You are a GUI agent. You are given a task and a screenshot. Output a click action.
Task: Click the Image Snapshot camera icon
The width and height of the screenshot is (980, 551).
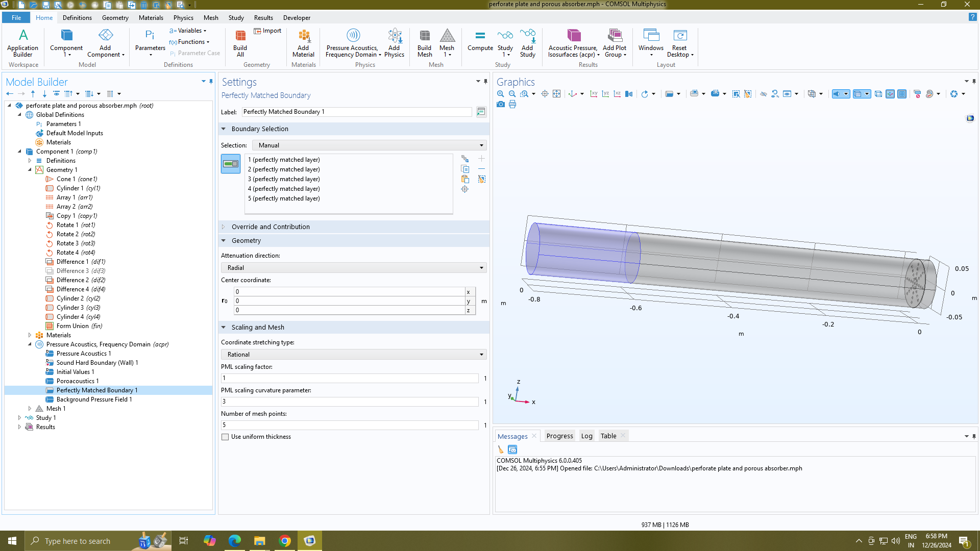(500, 105)
